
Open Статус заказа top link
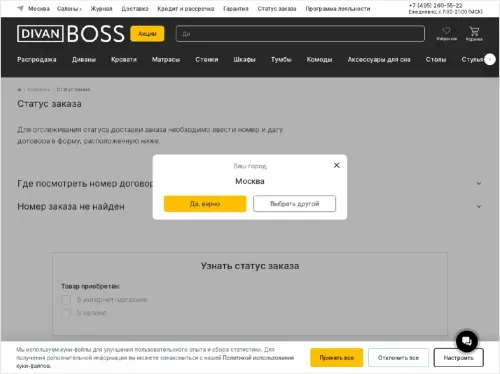coord(277,9)
